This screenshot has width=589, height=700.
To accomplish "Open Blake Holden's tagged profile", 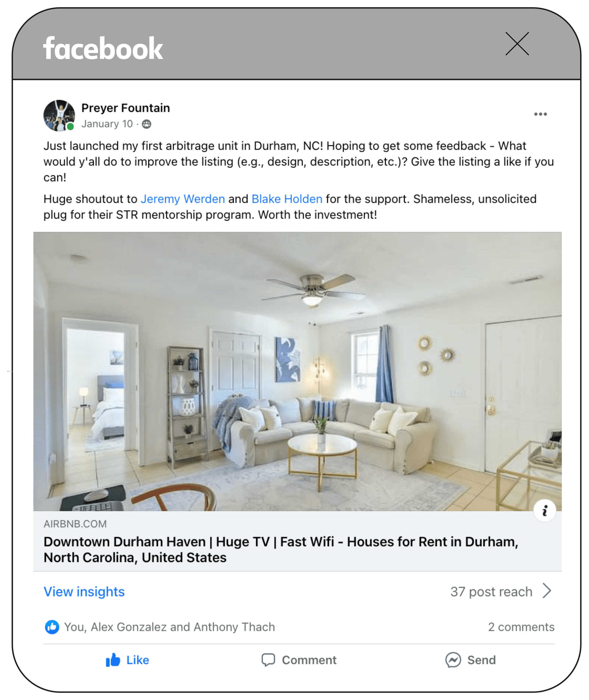I will 287,199.
